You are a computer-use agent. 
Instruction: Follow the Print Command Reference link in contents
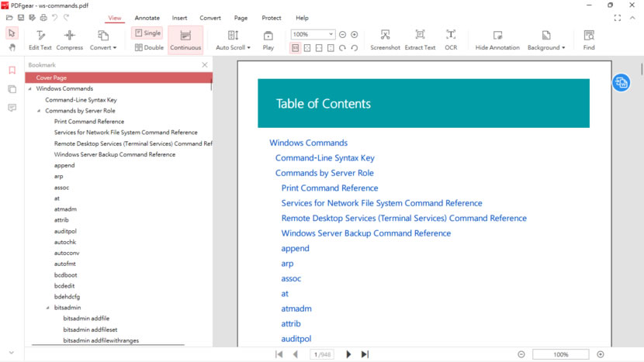(x=330, y=188)
